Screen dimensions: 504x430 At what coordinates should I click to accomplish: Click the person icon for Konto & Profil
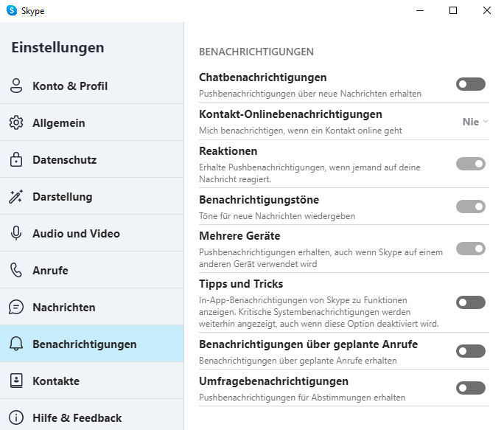(x=16, y=86)
